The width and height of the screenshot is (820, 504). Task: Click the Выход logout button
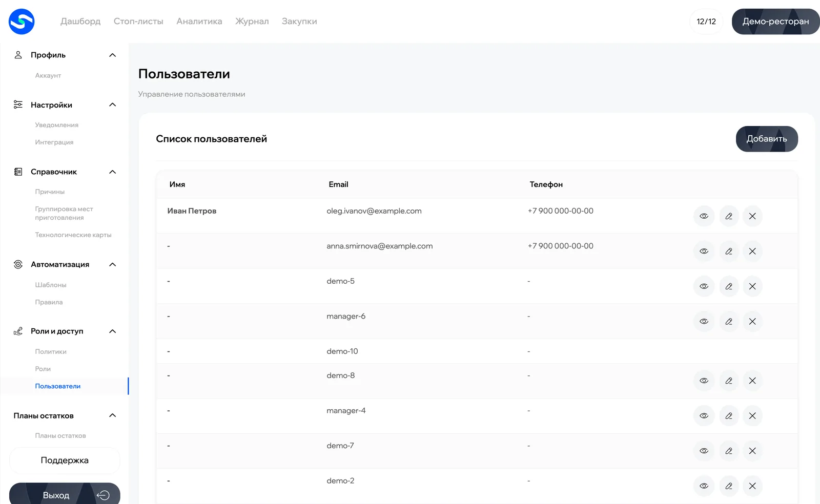coord(65,494)
